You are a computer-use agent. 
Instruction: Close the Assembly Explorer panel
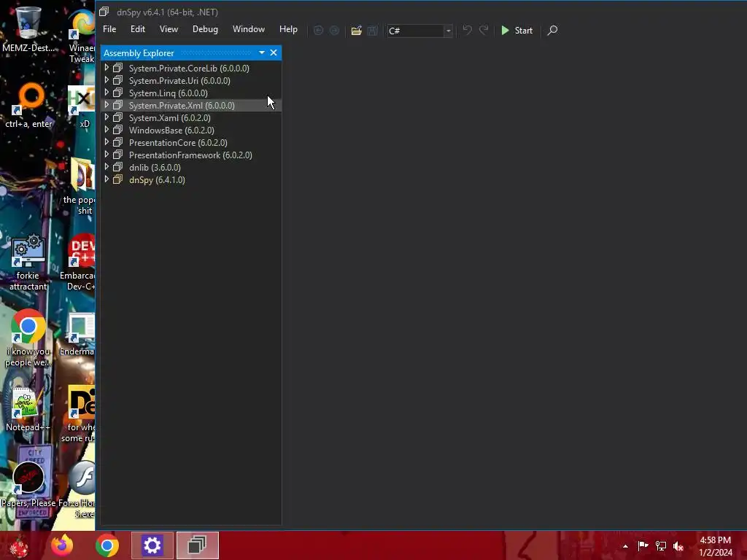[x=274, y=52]
